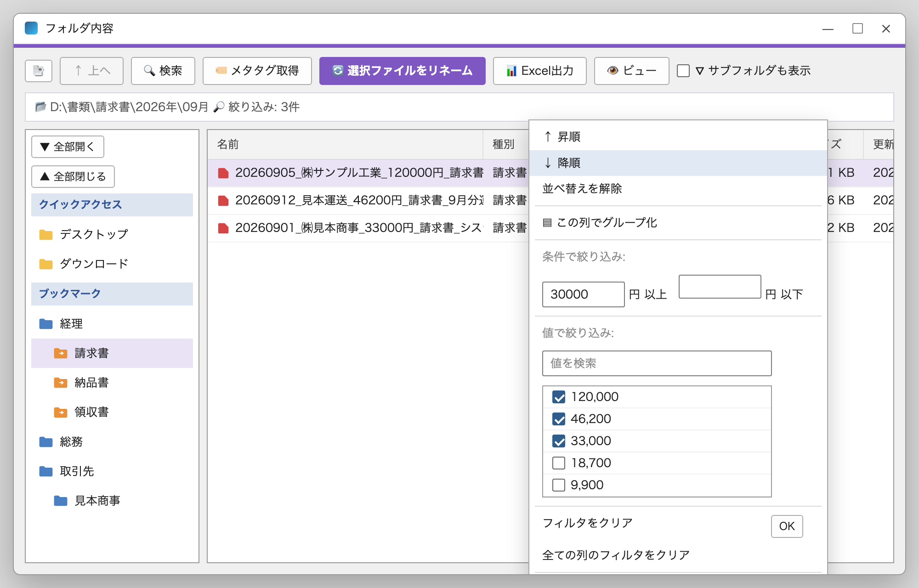Expand all with 全部開く button
The image size is (919, 588).
68,147
